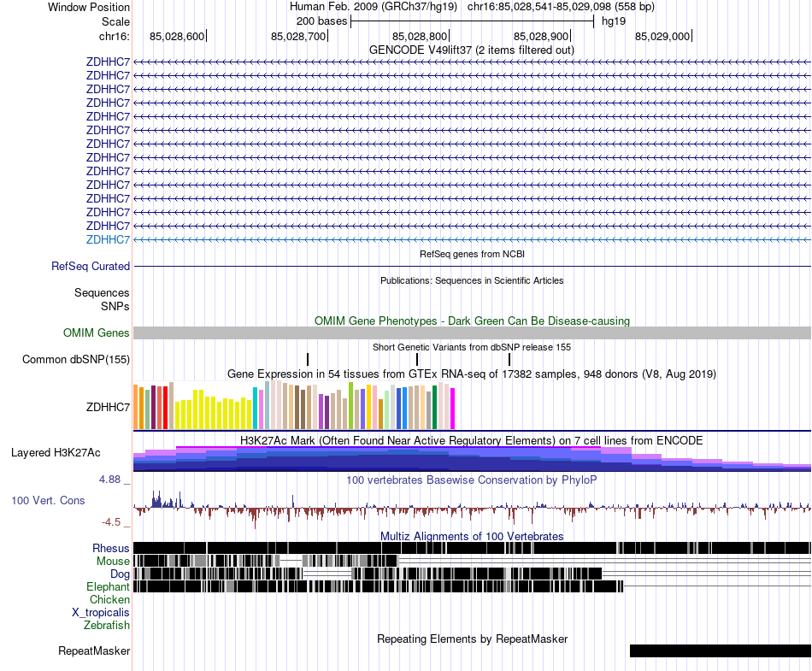Click the RepeatMasker track label
812x671 pixels.
(x=94, y=651)
